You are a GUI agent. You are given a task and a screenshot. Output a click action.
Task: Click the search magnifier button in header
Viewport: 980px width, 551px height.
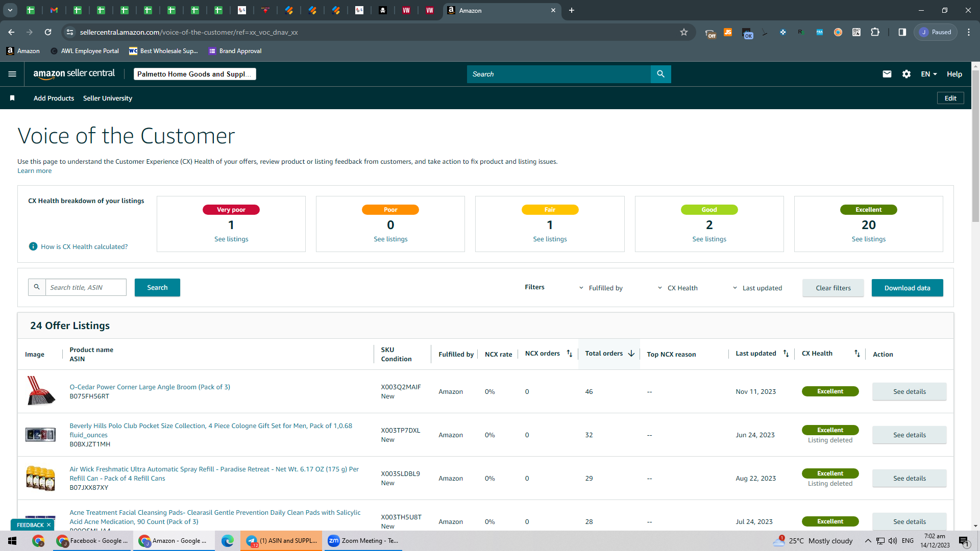[x=660, y=74]
